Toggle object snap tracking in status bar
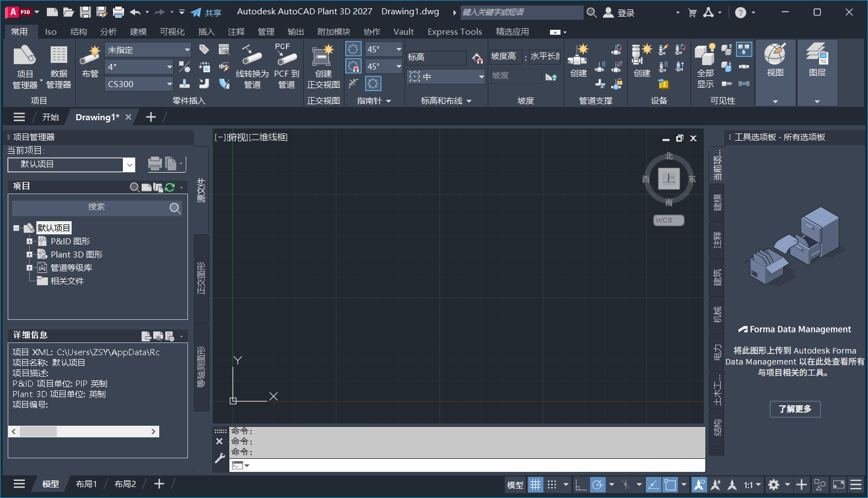Screen dimensions: 868x498 coord(653,485)
